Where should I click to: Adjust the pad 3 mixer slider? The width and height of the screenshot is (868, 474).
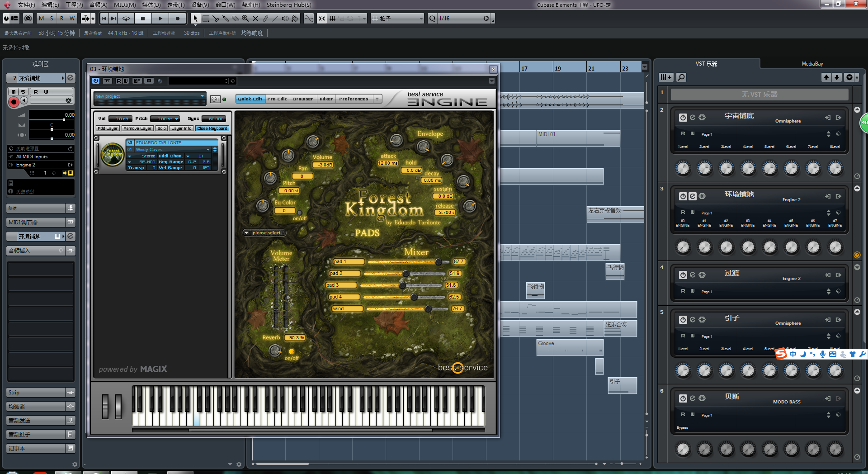click(402, 285)
